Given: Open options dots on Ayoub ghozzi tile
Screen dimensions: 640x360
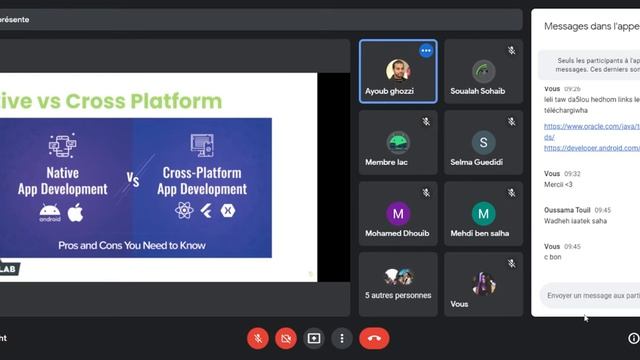Looking at the screenshot, I should pyautogui.click(x=426, y=51).
